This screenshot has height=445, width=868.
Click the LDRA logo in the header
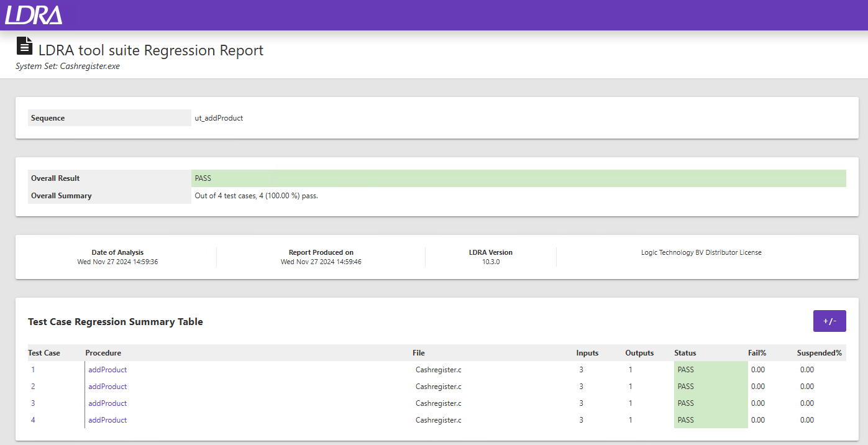(34, 15)
